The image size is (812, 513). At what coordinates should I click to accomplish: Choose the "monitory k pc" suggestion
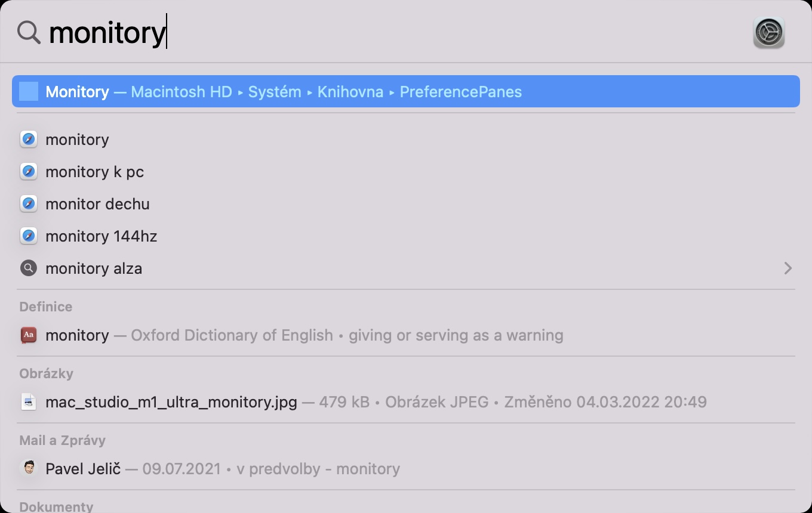(95, 172)
